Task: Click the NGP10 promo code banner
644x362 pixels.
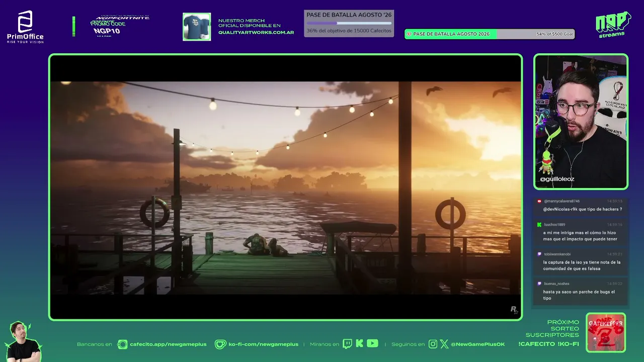Action: tap(120, 26)
